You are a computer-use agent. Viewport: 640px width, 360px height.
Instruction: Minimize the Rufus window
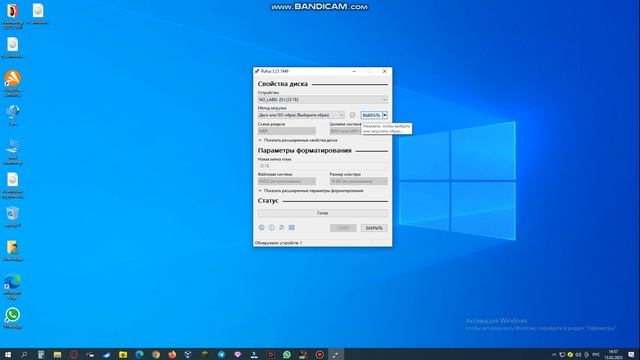point(354,71)
